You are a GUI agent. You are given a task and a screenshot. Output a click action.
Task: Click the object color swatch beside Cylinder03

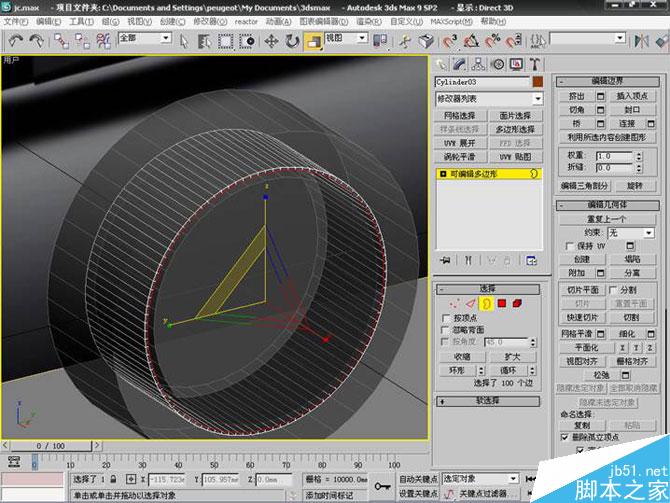coord(538,81)
